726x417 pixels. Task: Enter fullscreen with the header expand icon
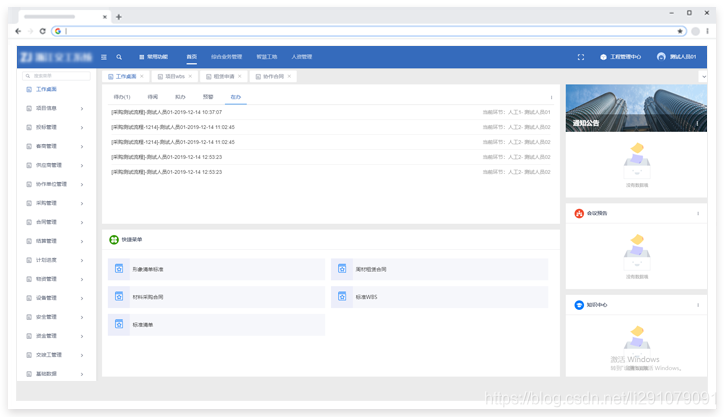point(581,57)
